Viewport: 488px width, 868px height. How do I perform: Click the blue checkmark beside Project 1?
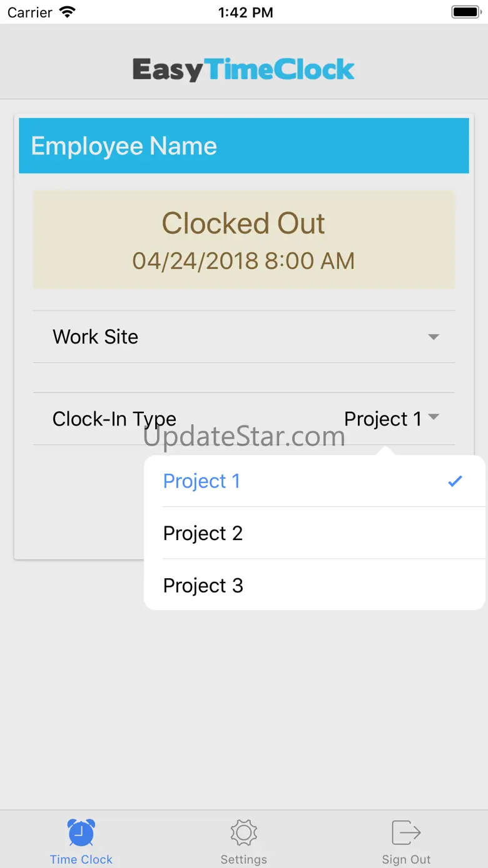click(x=455, y=481)
